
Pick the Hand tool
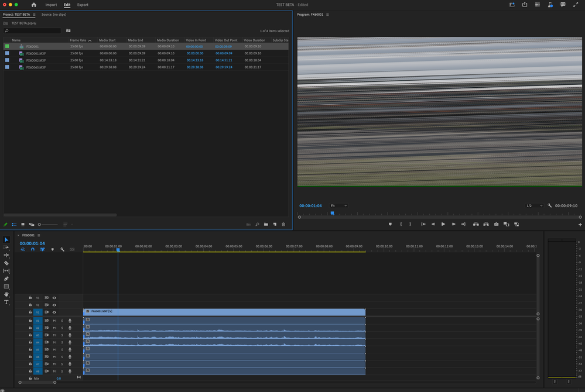point(6,294)
